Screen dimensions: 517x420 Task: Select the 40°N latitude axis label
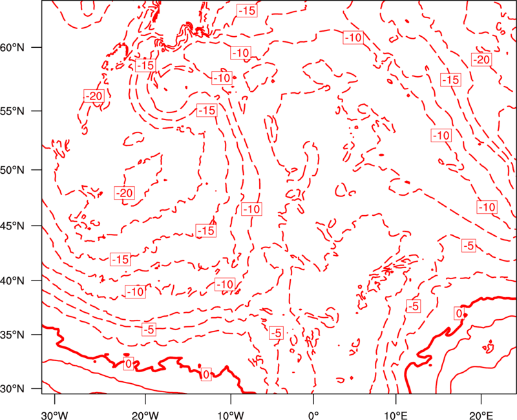[x=12, y=281]
